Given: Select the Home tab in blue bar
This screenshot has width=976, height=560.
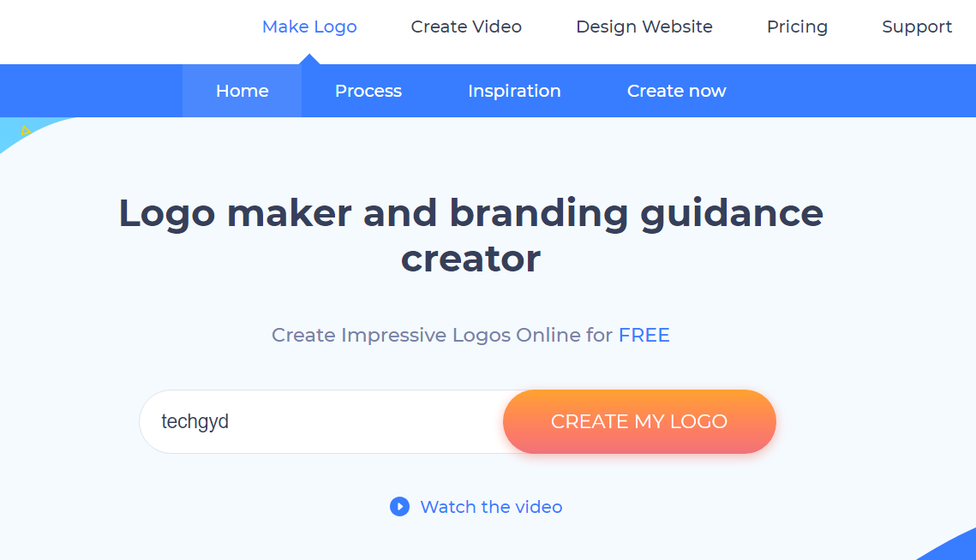Looking at the screenshot, I should (243, 91).
